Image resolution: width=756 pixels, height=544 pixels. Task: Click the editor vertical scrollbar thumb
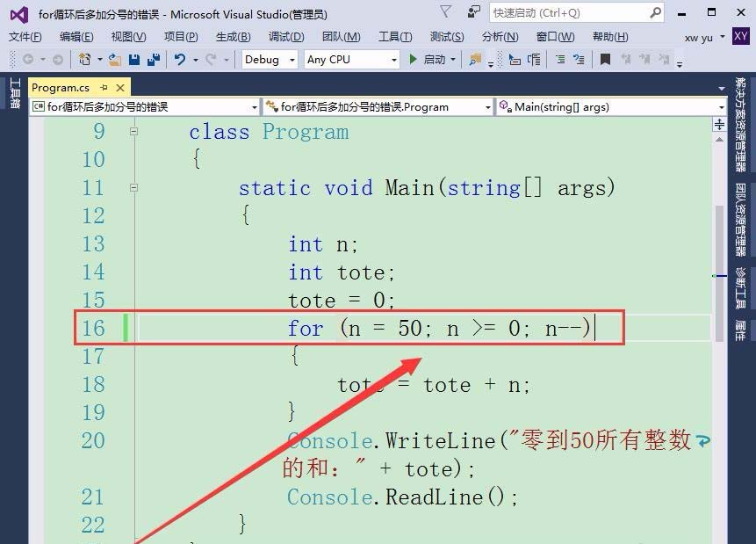[x=719, y=272]
